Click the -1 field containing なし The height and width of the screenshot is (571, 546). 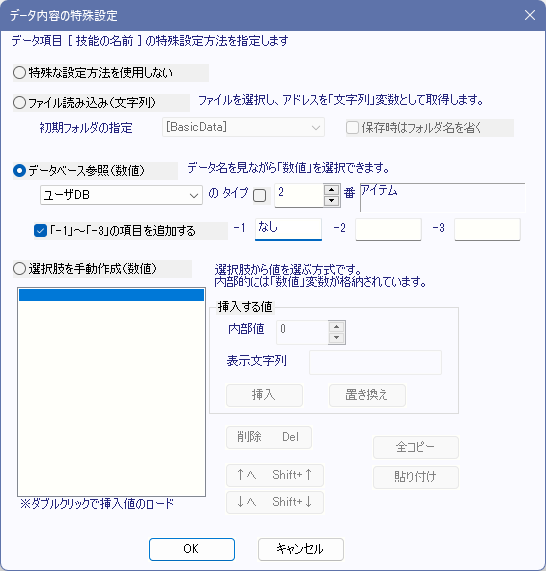click(288, 229)
